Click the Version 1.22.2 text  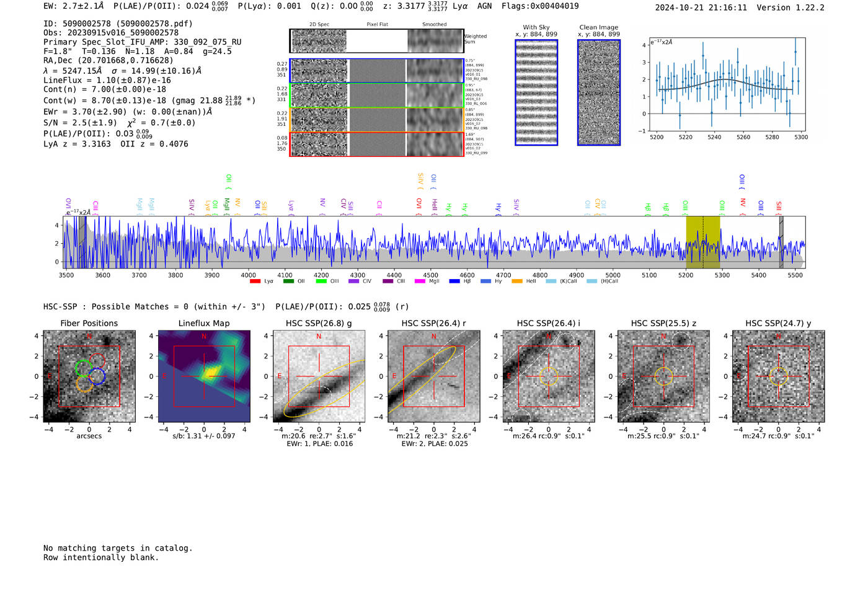tap(790, 7)
